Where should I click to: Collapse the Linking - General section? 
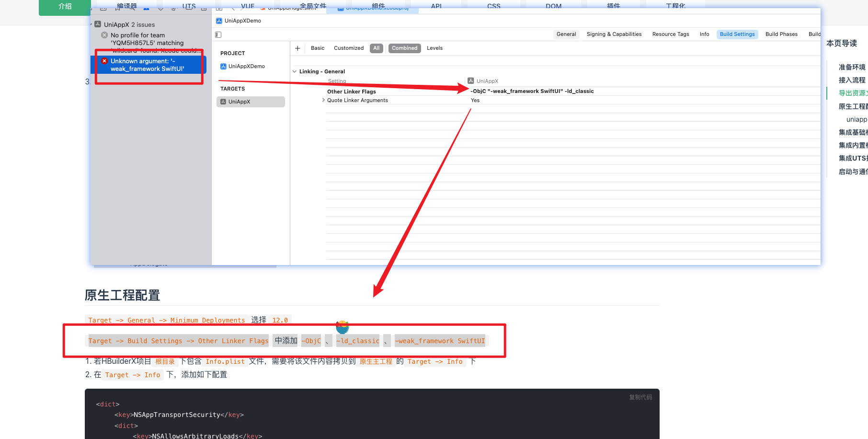point(295,71)
